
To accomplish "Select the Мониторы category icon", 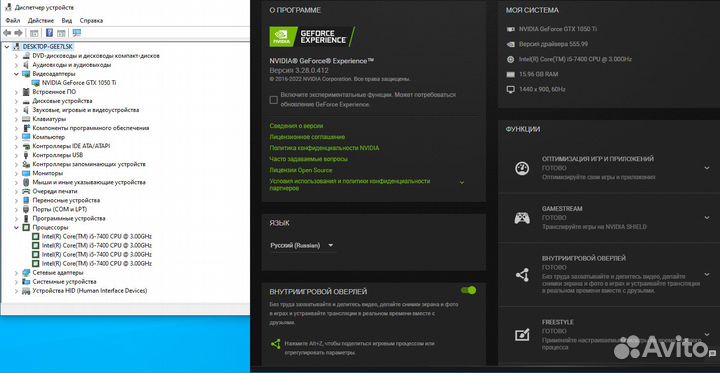I will click(26, 173).
